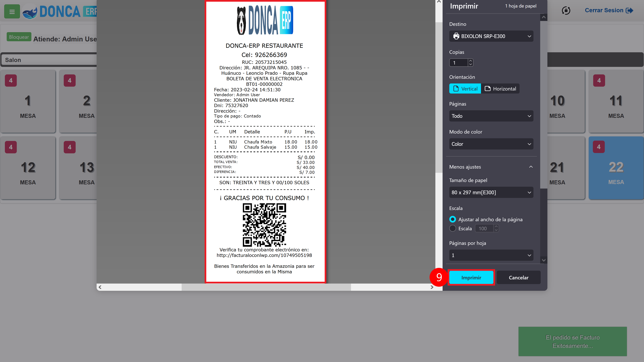Click the Imprimir button
This screenshot has width=644, height=362.
(471, 278)
